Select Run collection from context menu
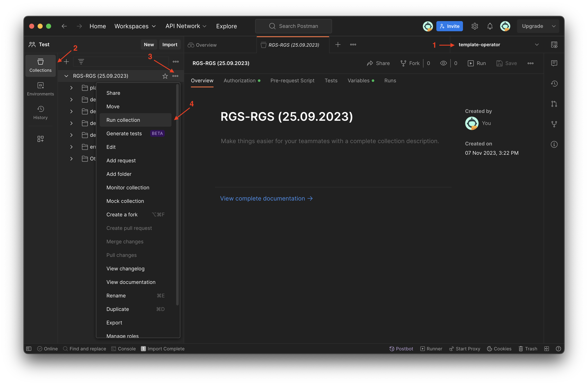The height and width of the screenshot is (385, 588). tap(123, 120)
